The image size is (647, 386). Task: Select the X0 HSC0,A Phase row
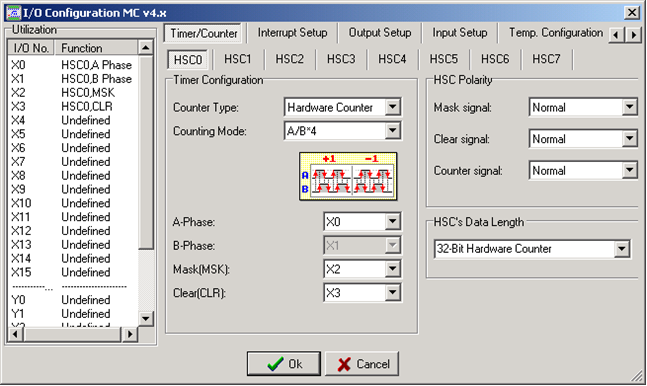point(73,65)
